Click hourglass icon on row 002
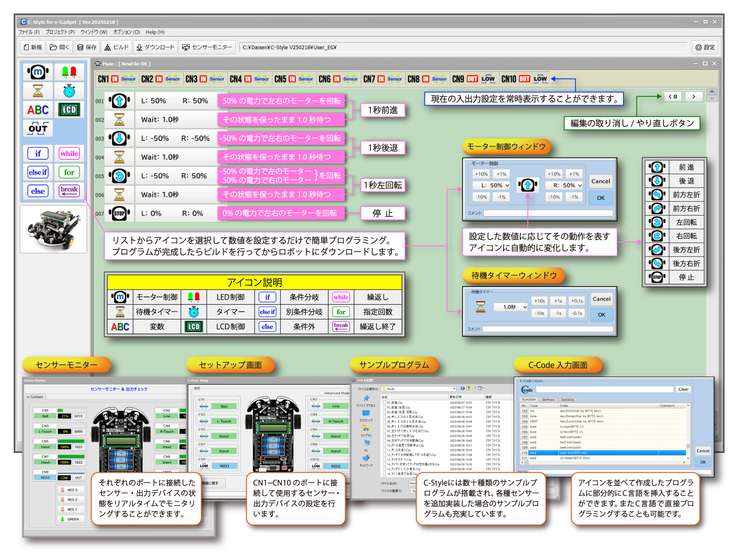Screen dimensions: 738x560 point(119,120)
